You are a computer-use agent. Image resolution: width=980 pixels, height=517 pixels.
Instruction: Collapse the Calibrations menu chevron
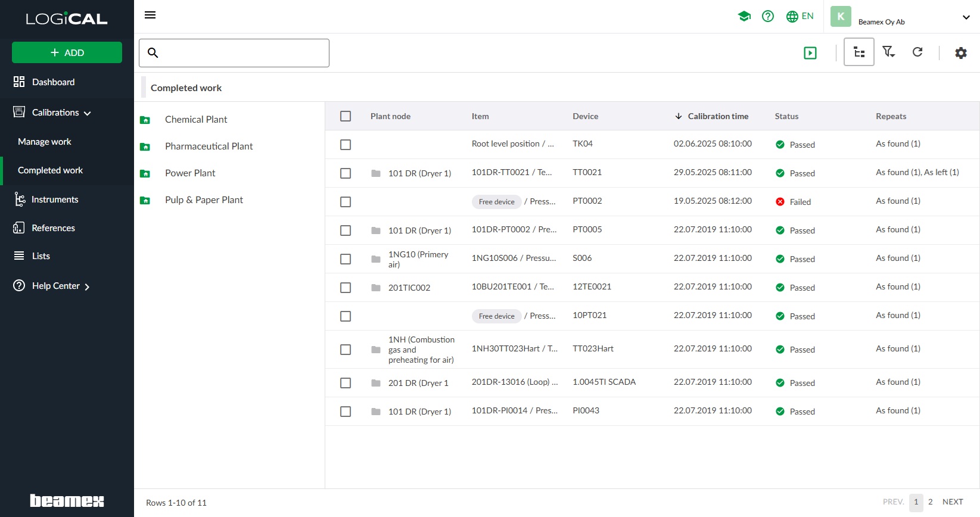(x=88, y=113)
